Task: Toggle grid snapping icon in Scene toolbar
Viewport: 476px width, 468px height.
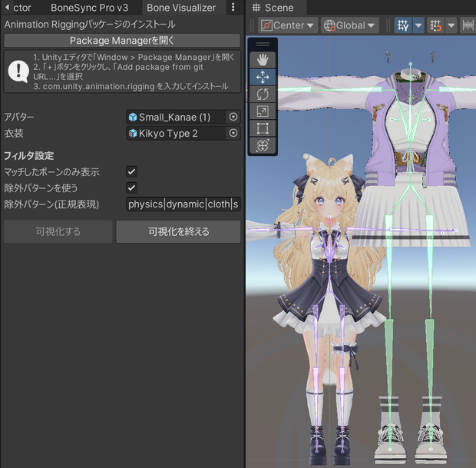Action: pos(435,25)
